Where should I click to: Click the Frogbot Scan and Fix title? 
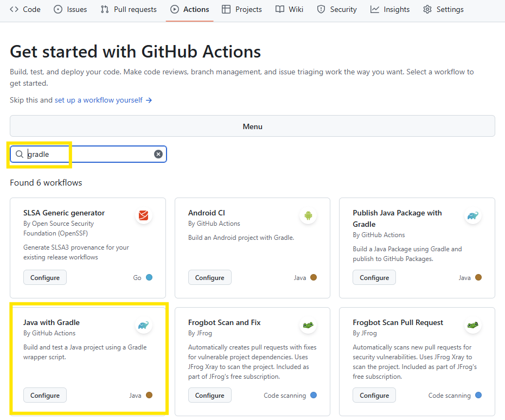pos(224,322)
